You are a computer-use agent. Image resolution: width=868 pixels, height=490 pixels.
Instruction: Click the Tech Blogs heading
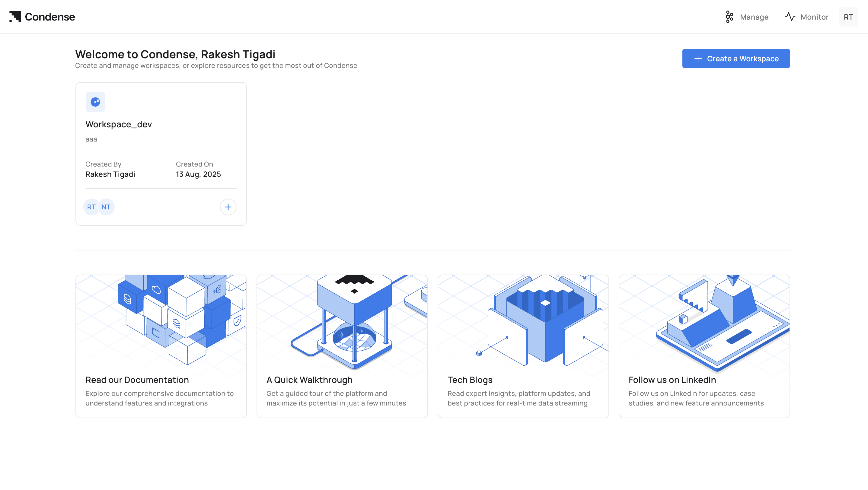coord(470,380)
